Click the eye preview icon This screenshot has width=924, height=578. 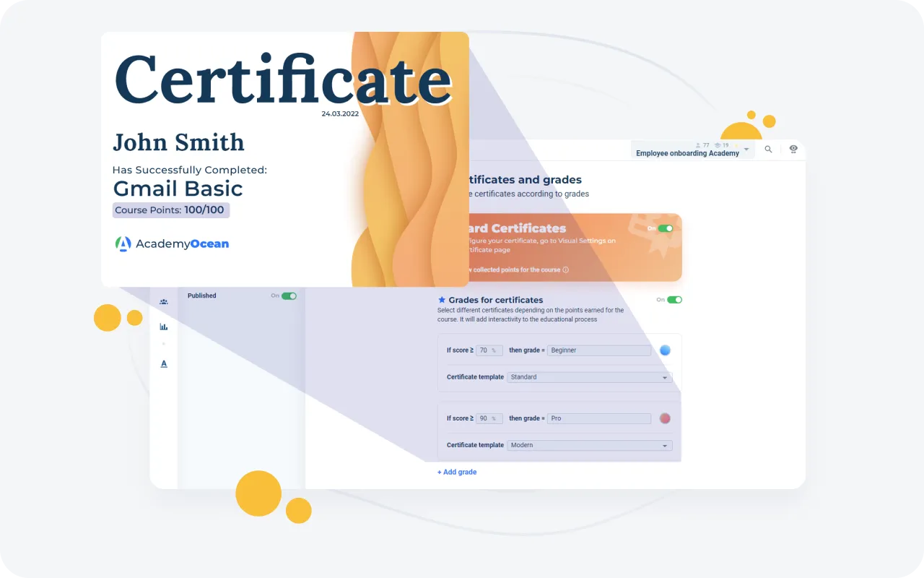click(793, 149)
